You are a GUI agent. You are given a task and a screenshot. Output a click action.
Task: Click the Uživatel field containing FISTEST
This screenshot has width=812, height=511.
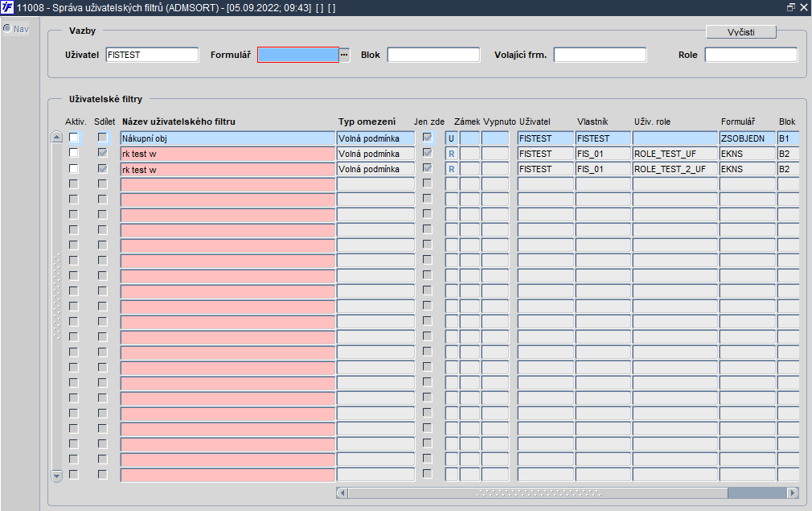pos(152,55)
